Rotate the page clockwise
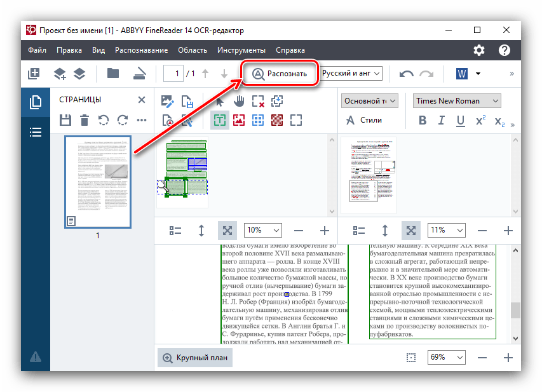The image size is (542, 392). coord(123,120)
